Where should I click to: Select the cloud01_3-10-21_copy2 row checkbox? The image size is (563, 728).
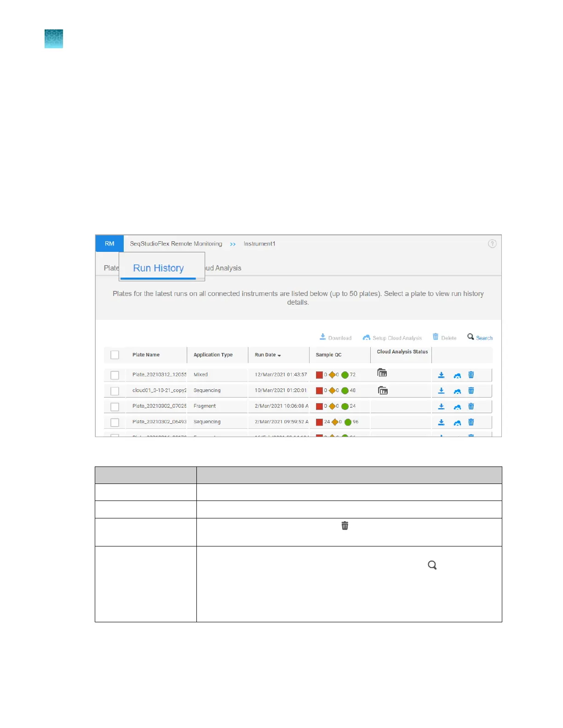[x=115, y=391]
